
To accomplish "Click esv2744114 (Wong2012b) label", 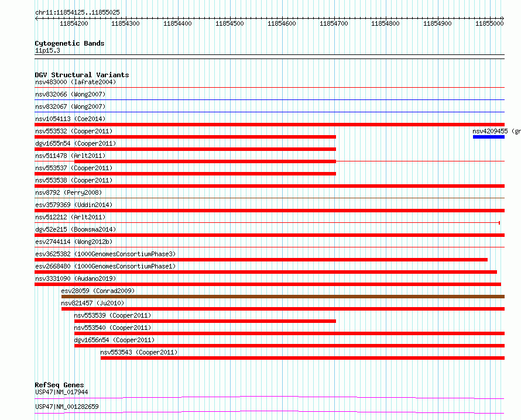I will point(74,242).
